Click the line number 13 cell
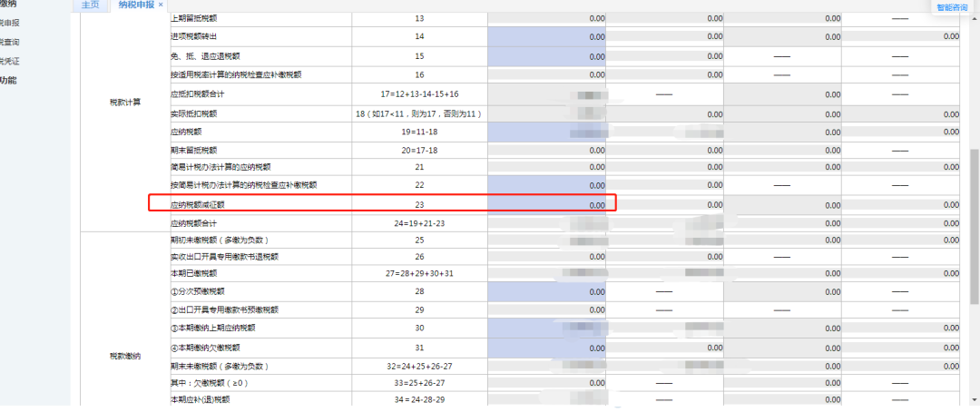This screenshot has width=980, height=412. [419, 19]
